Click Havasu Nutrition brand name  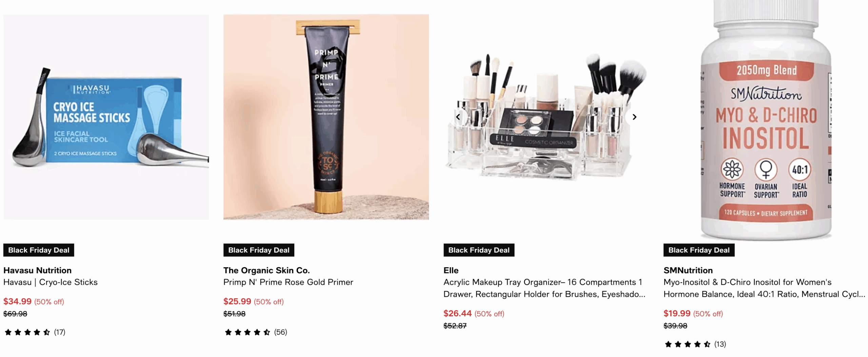pyautogui.click(x=37, y=270)
